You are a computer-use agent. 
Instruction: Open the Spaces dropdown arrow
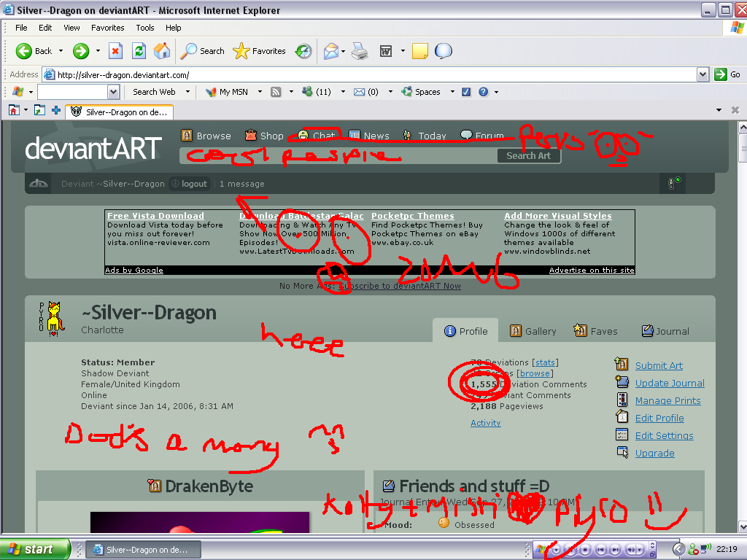pyautogui.click(x=452, y=92)
